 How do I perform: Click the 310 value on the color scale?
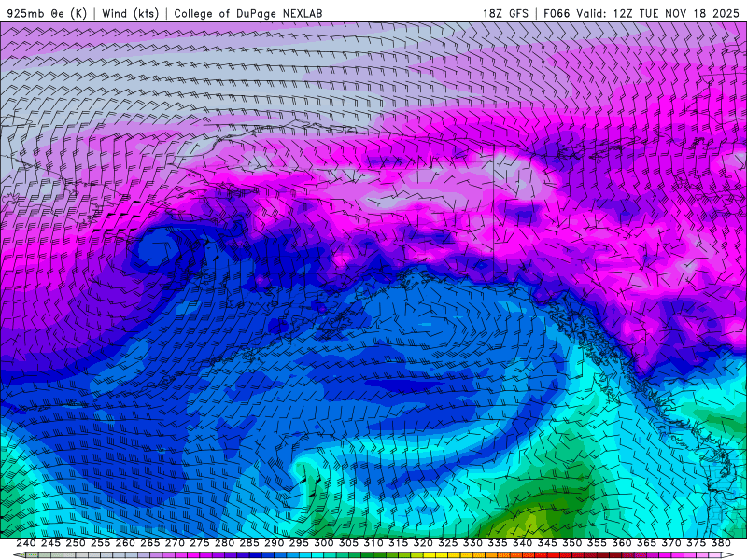(x=373, y=543)
